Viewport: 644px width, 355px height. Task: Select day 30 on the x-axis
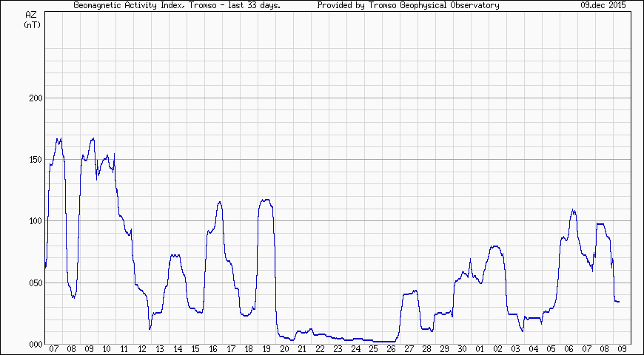pos(462,349)
